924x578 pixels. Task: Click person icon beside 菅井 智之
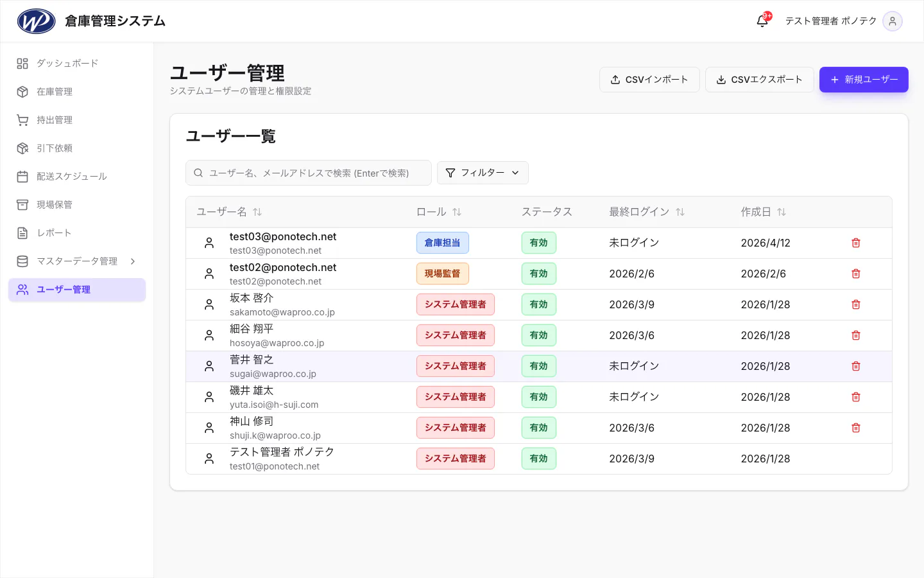(209, 366)
